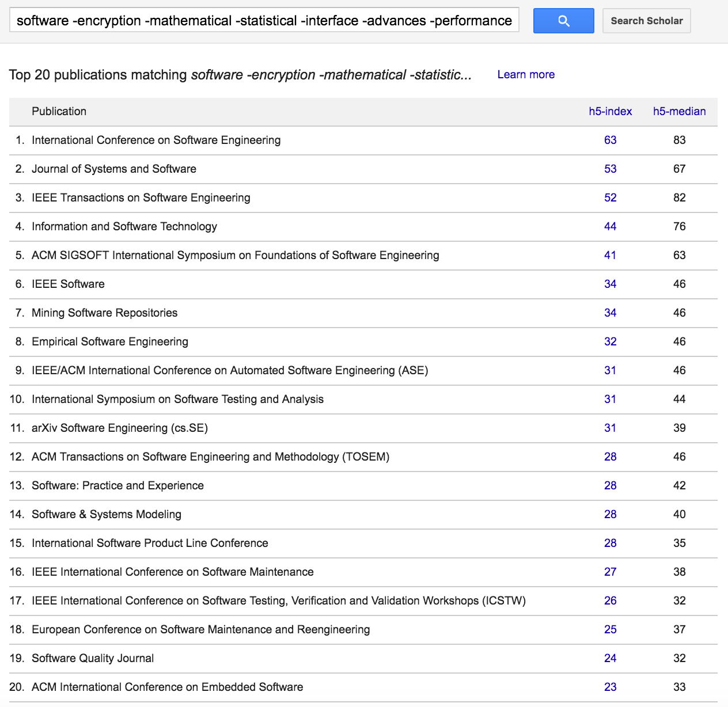Open h5-index 34 for IEEE Software
The image size is (728, 707).
click(x=610, y=284)
